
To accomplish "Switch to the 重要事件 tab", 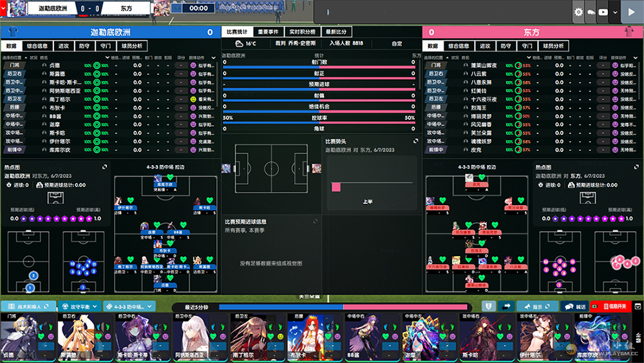I will [x=268, y=32].
